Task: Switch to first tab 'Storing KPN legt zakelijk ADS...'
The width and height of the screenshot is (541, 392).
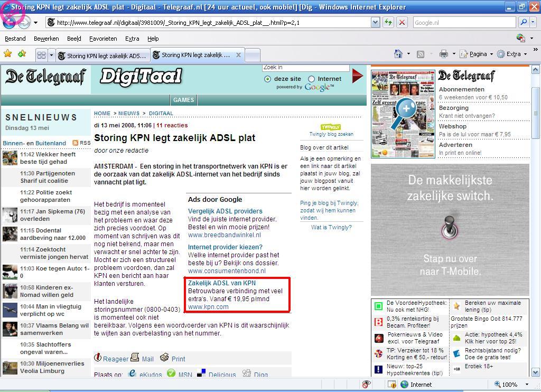Action: coord(103,55)
